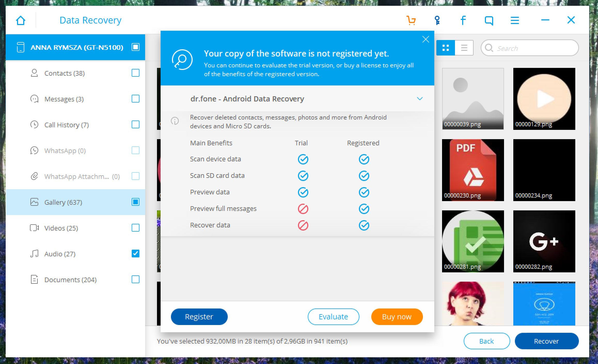Expand the dr.fone product dropdown chevron

coord(420,99)
